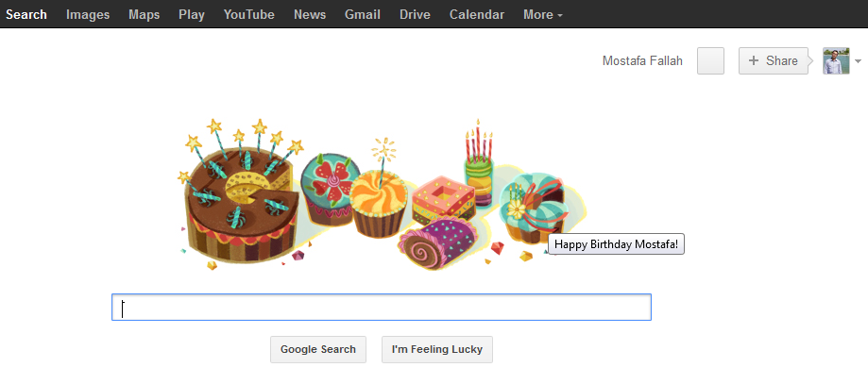
Task: Select the Search item in top bar
Action: point(26,14)
